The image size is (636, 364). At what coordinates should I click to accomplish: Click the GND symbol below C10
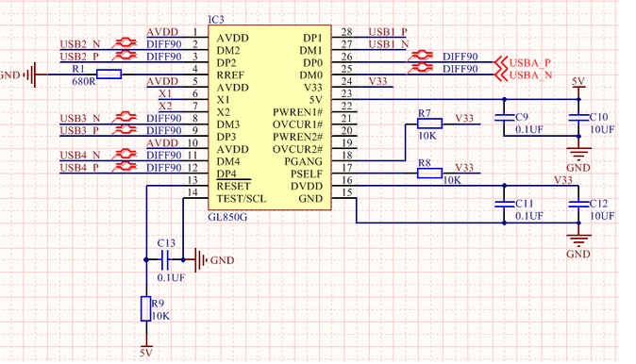[x=578, y=153]
